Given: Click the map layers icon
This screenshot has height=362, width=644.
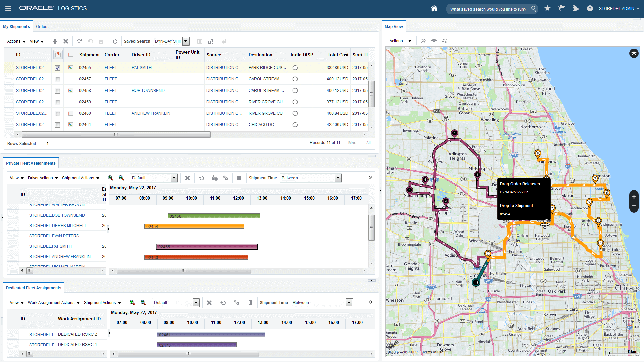Looking at the screenshot, I should 634,54.
